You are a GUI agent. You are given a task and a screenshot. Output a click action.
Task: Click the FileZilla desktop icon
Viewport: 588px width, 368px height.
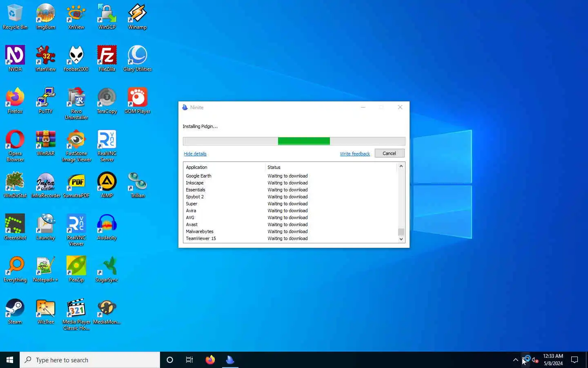click(107, 59)
